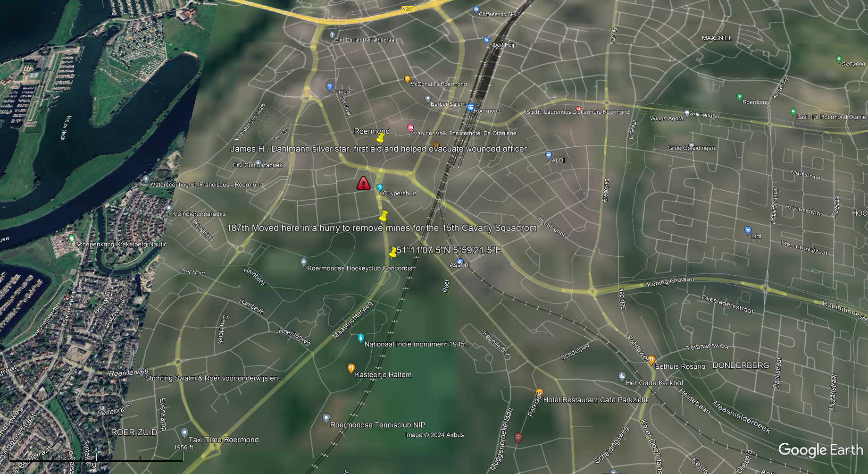Open the Eethuis Rosario restaurant marker
The image size is (868, 474).
651,360
